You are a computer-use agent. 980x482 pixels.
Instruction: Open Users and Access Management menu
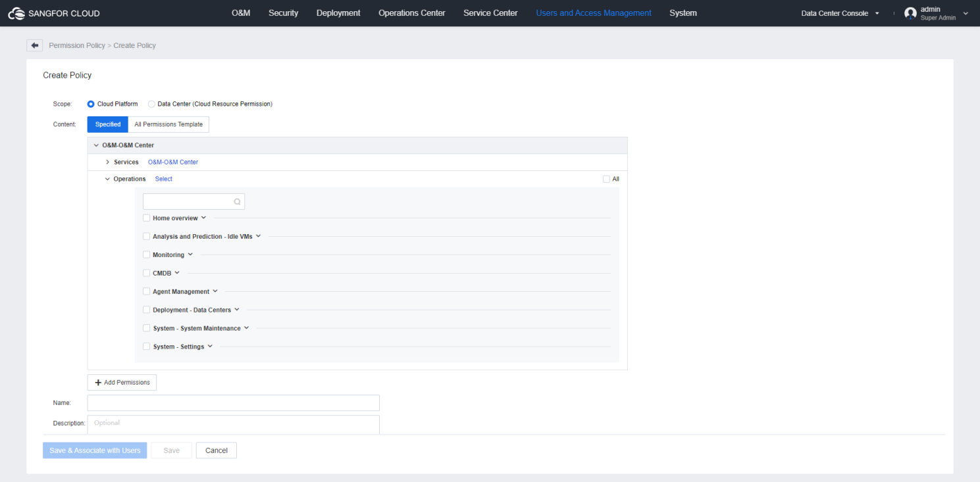(594, 13)
